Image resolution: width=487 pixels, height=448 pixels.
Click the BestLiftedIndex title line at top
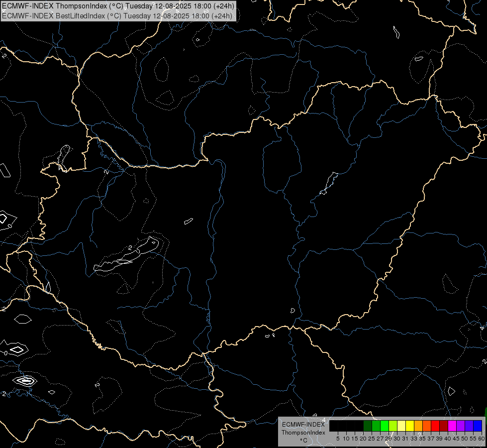(117, 16)
